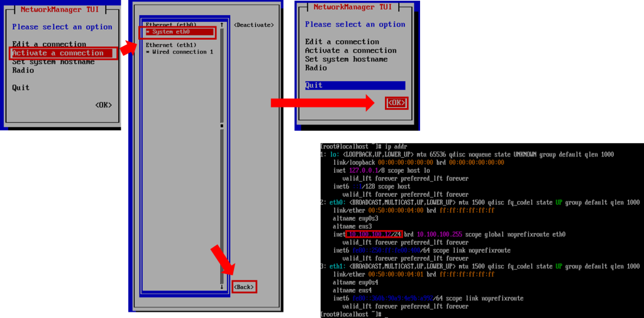The image size is (644, 318).
Task: Click 'altname enp0s4' line in terminal
Action: click(356, 282)
